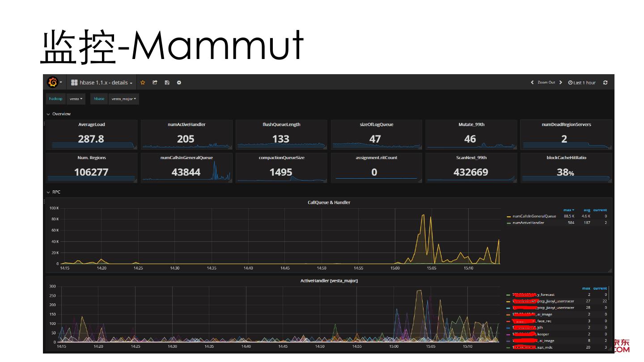The height and width of the screenshot is (362, 644).
Task: Click the Zoom Out button
Action: point(546,83)
